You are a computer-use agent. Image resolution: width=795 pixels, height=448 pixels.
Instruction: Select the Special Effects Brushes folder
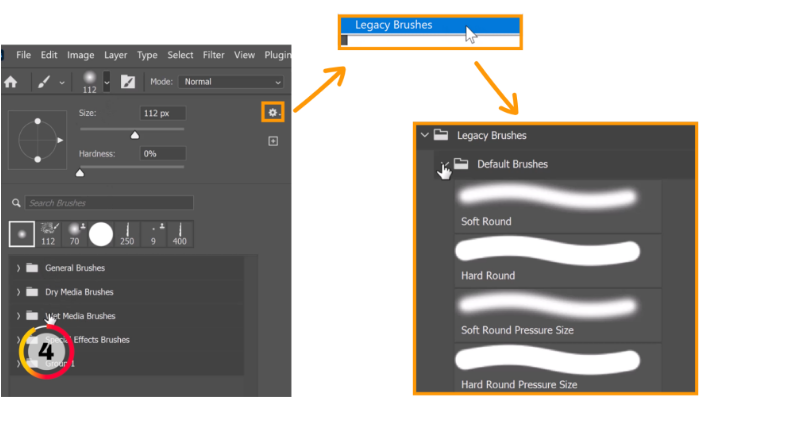[x=127, y=340]
